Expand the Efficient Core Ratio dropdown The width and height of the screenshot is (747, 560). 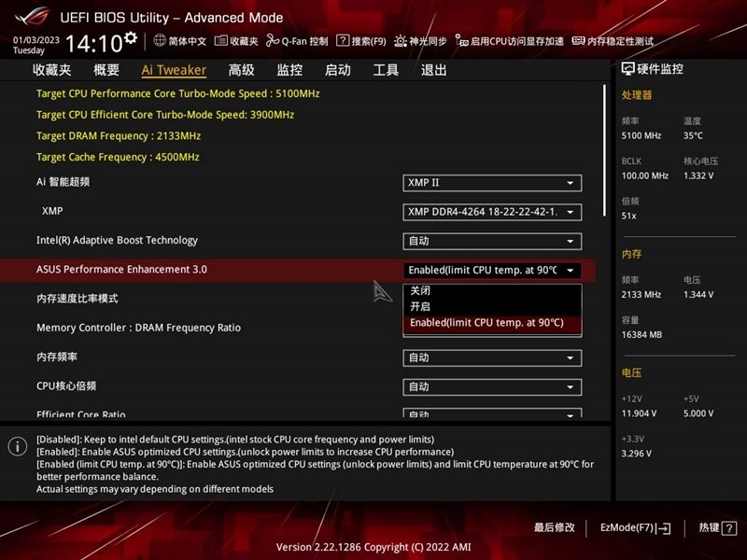click(x=492, y=413)
